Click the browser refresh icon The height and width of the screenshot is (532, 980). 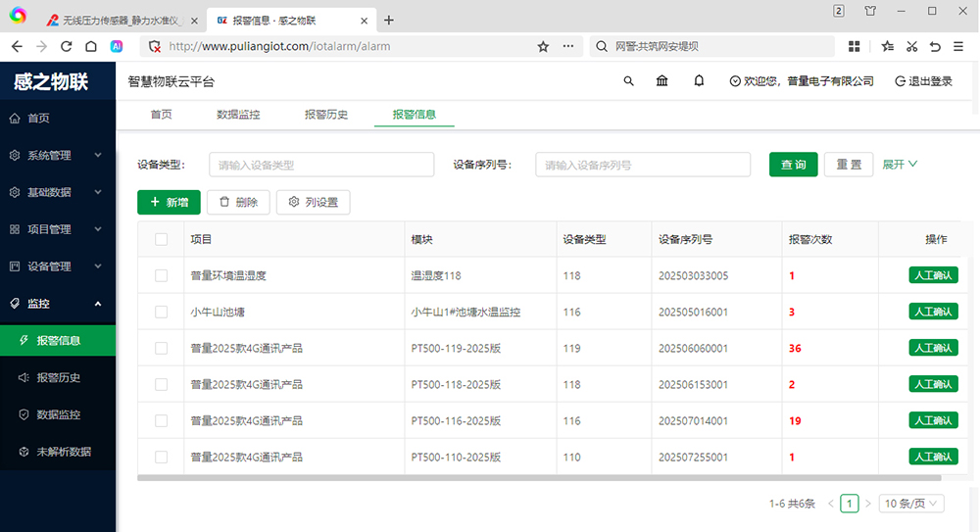click(67, 46)
